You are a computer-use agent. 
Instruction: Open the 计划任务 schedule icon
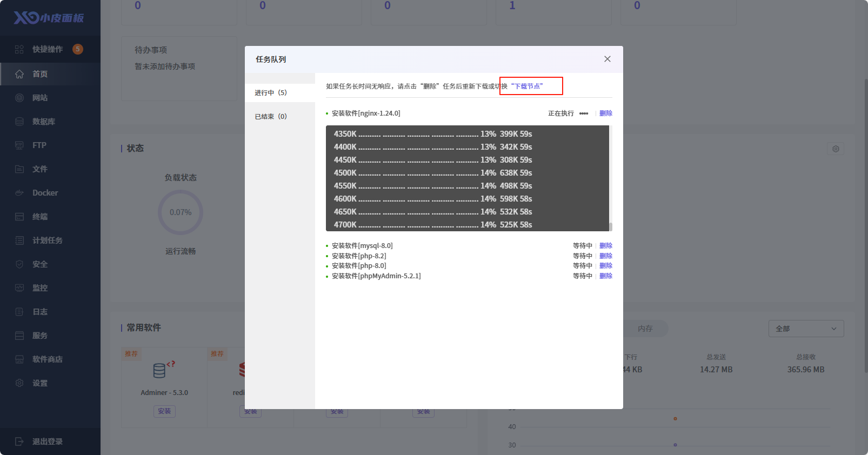click(x=19, y=240)
